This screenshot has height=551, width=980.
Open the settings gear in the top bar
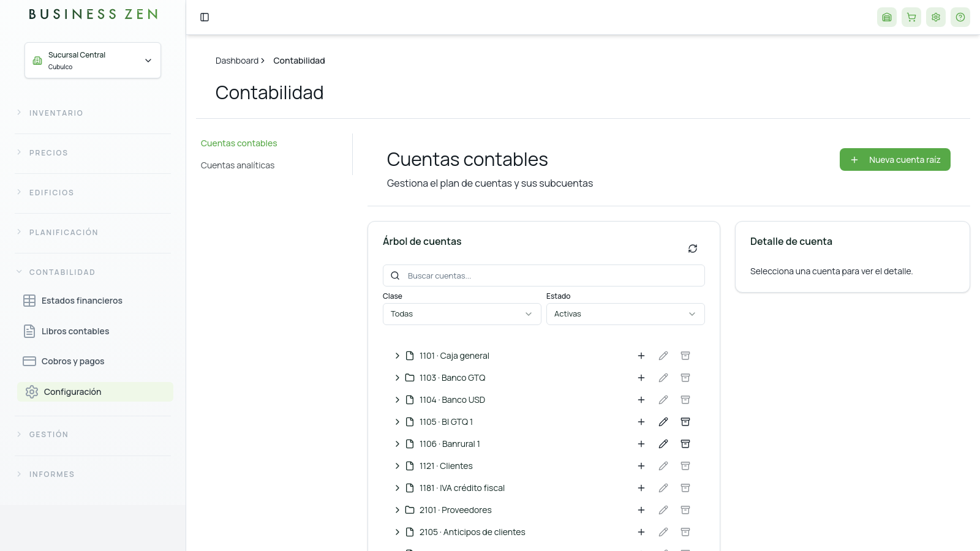point(936,17)
